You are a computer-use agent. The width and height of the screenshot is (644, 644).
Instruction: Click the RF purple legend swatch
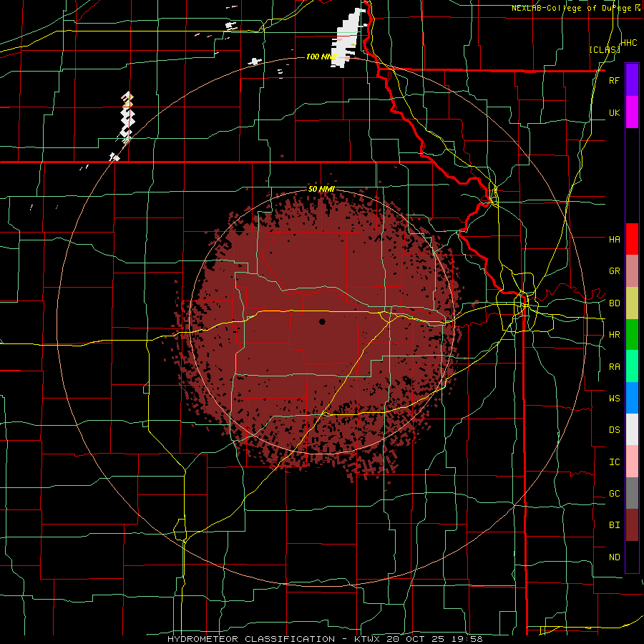click(632, 80)
